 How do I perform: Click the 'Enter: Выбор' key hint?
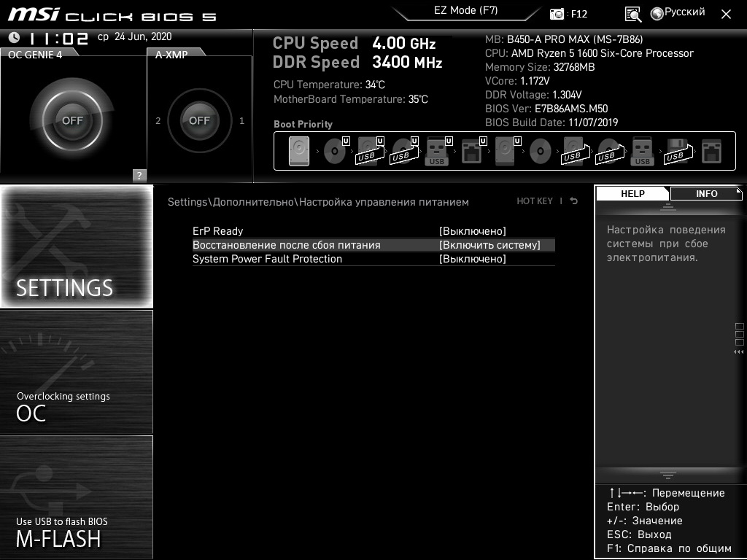(x=643, y=507)
